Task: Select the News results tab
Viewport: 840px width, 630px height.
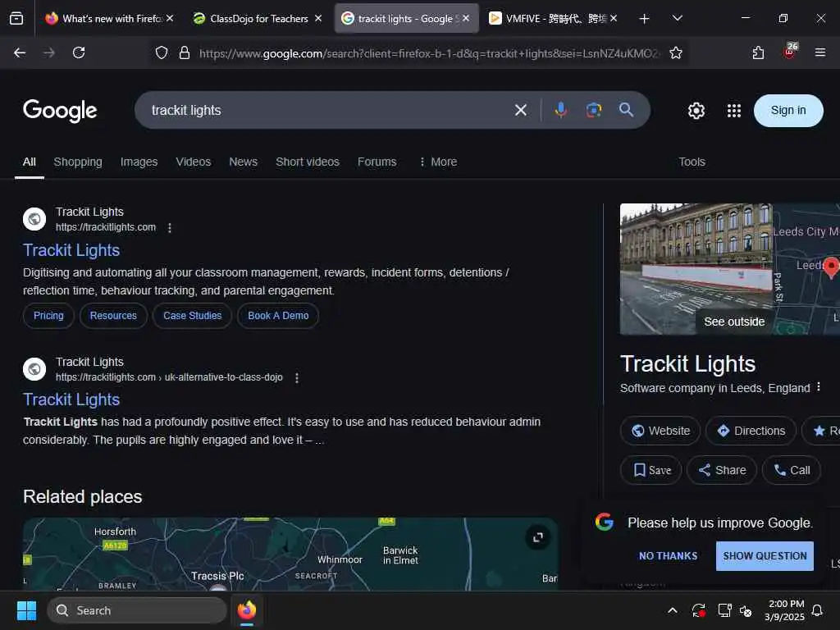Action: click(x=243, y=162)
